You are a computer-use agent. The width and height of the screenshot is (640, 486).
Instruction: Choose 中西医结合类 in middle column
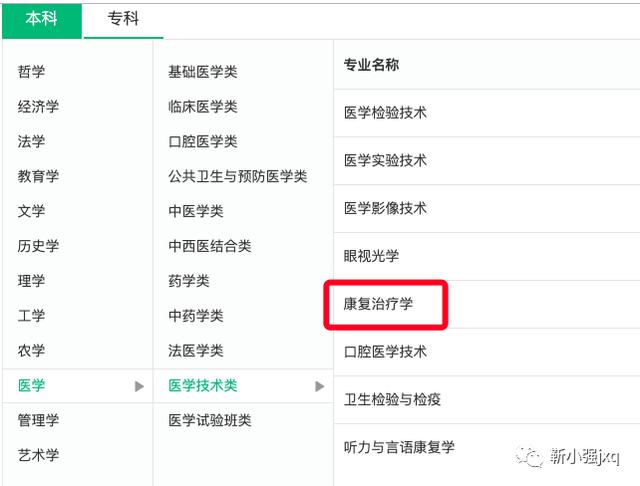210,246
